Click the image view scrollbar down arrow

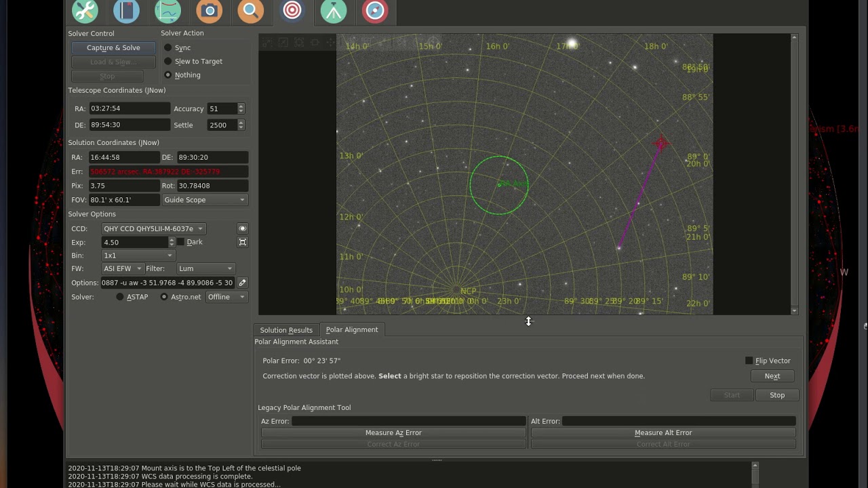[x=794, y=310]
